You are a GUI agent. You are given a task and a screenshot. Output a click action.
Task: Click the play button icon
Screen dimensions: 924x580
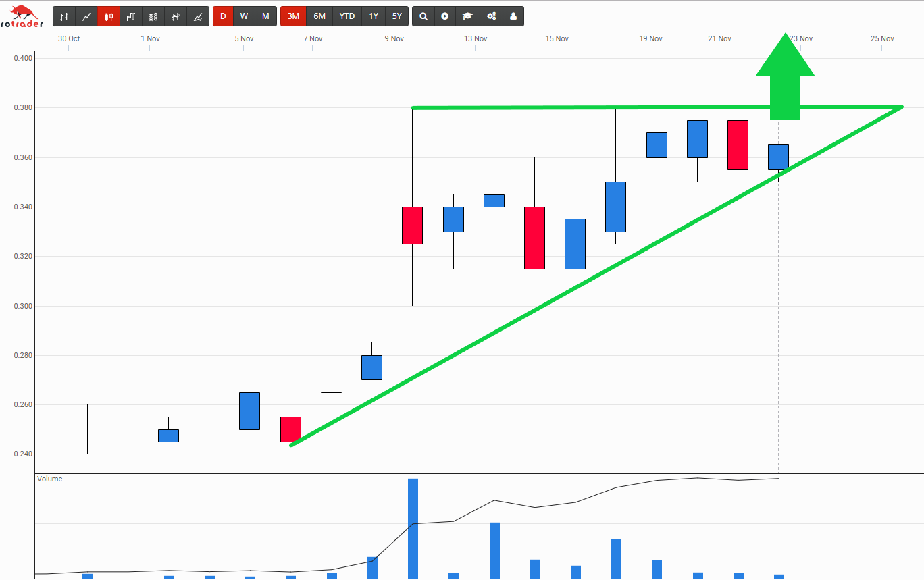(445, 16)
